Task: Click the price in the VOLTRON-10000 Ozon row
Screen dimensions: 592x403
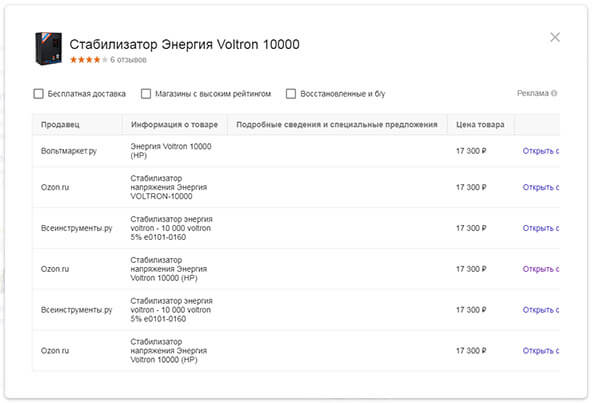Action: pos(471,187)
